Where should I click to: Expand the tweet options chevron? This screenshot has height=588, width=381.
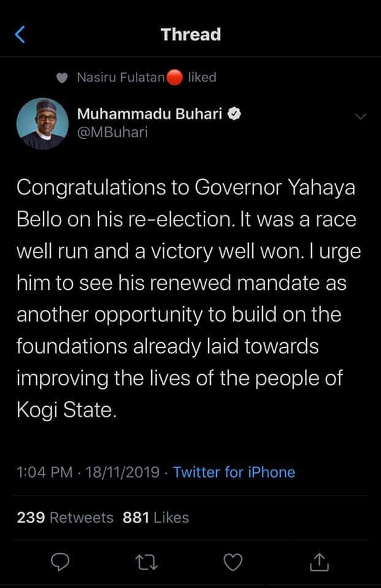(x=360, y=116)
